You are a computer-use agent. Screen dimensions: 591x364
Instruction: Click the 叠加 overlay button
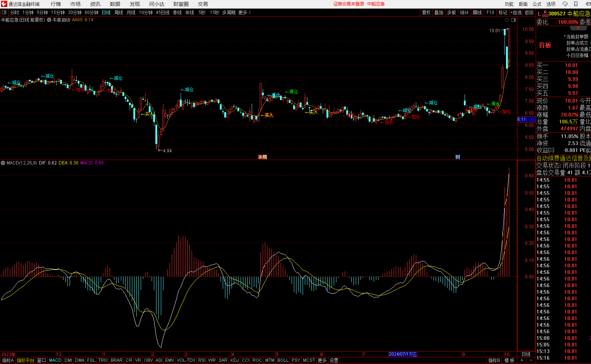click(x=439, y=12)
